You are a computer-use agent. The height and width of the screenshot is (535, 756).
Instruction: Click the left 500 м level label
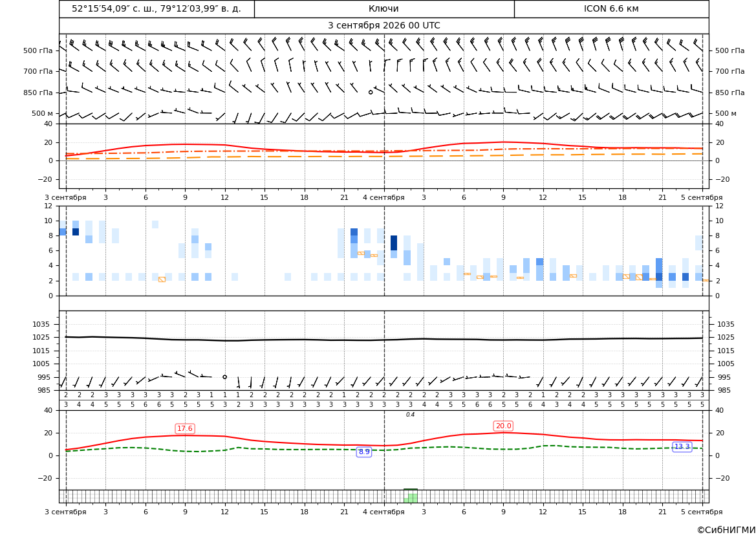(43, 113)
